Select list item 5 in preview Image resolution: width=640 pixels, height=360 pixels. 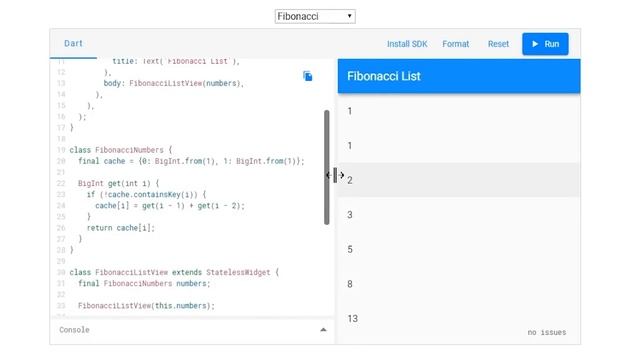point(459,249)
